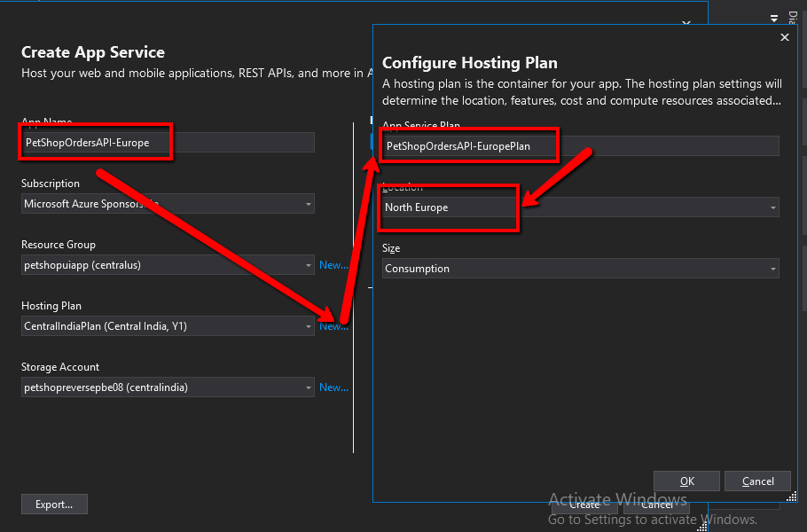807x532 pixels.
Task: Open the Subscription dropdown
Action: (x=168, y=204)
